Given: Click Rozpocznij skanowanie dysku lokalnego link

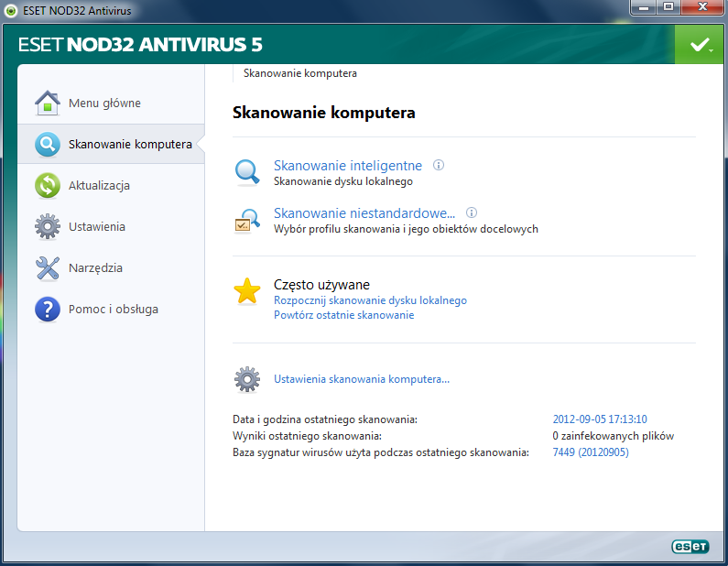Looking at the screenshot, I should [370, 300].
